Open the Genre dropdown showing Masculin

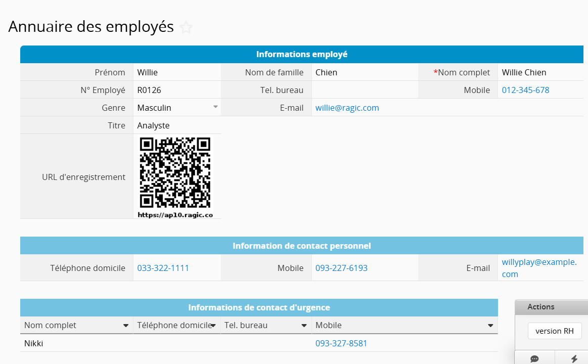[215, 107]
